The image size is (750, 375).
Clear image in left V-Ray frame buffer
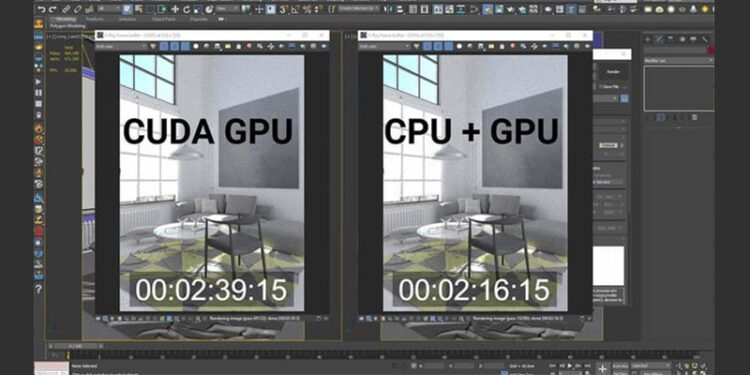tap(238, 46)
